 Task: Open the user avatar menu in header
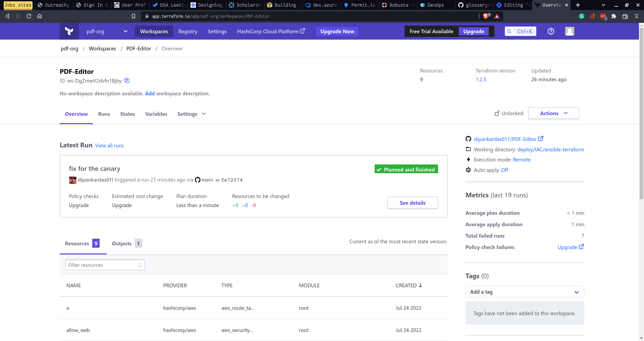[x=570, y=31]
